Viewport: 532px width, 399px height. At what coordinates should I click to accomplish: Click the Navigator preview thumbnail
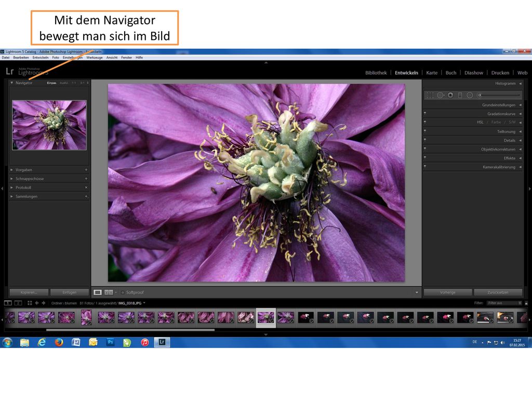tap(49, 125)
